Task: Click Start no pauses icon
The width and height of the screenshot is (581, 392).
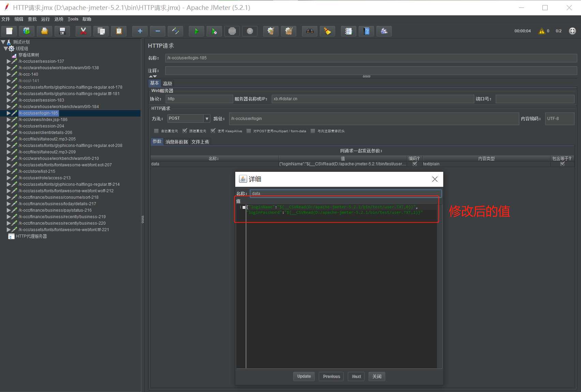Action: tap(214, 31)
